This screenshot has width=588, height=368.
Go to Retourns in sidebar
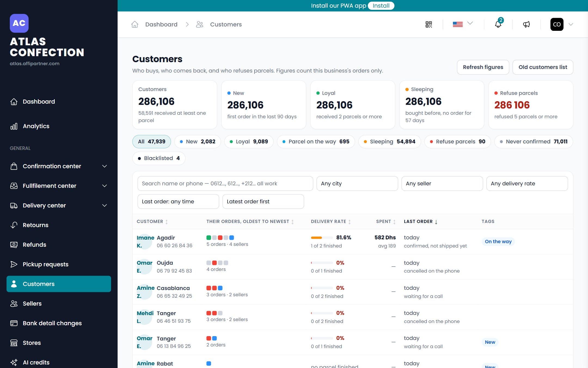coord(59,225)
